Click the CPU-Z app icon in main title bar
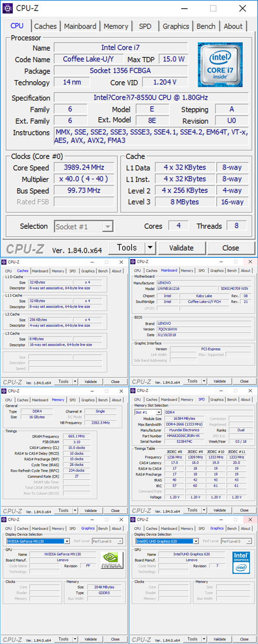This screenshot has width=258, height=644. 8,8
